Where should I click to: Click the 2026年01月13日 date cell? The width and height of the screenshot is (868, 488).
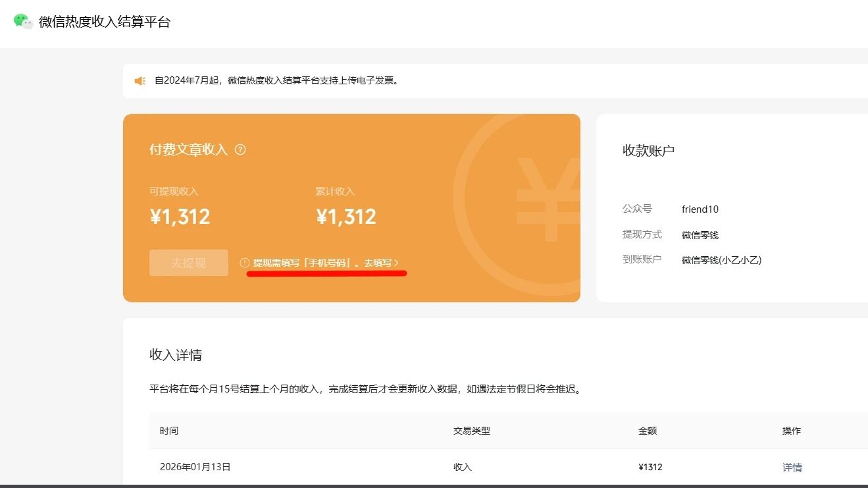click(x=195, y=467)
